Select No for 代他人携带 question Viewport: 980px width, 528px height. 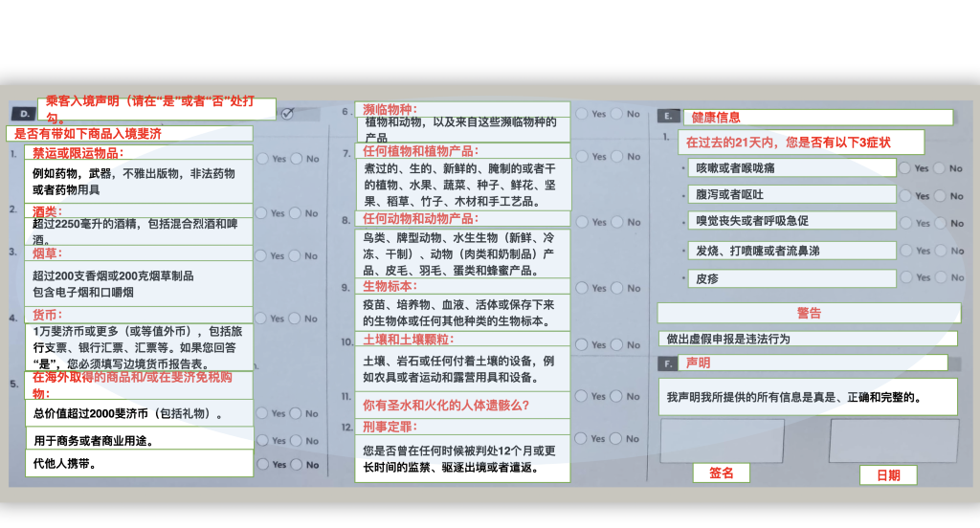point(298,465)
